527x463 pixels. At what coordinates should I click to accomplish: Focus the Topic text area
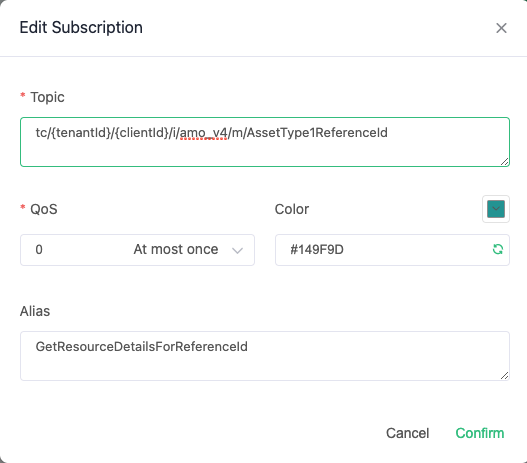coord(265,142)
